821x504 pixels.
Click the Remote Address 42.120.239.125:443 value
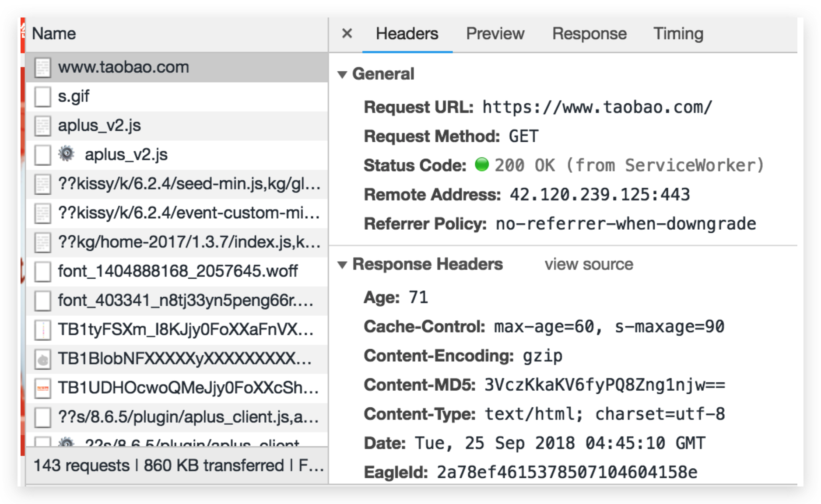pos(600,195)
